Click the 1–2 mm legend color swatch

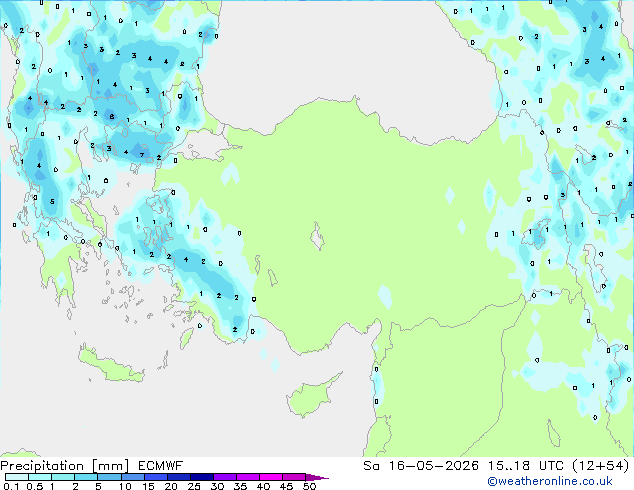[63, 477]
